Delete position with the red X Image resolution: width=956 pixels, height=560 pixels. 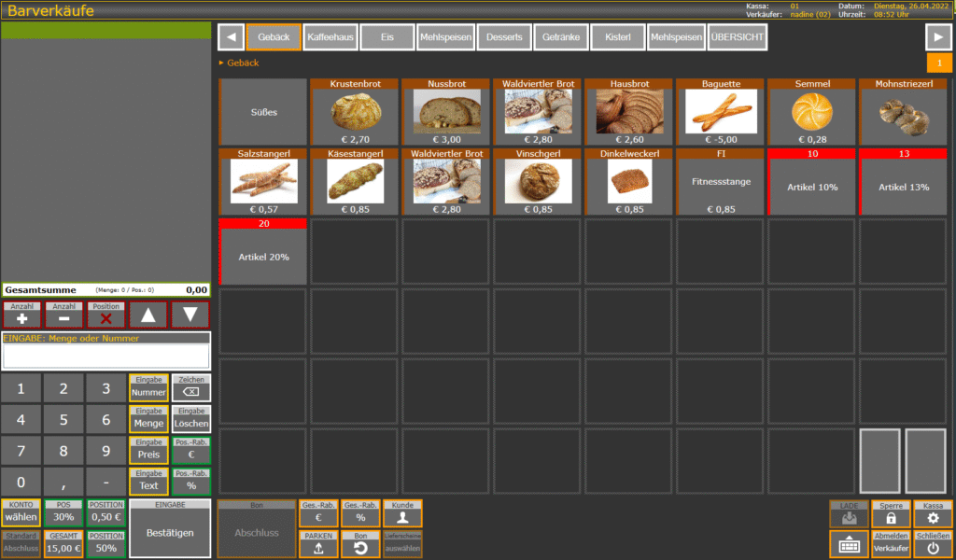tap(105, 315)
